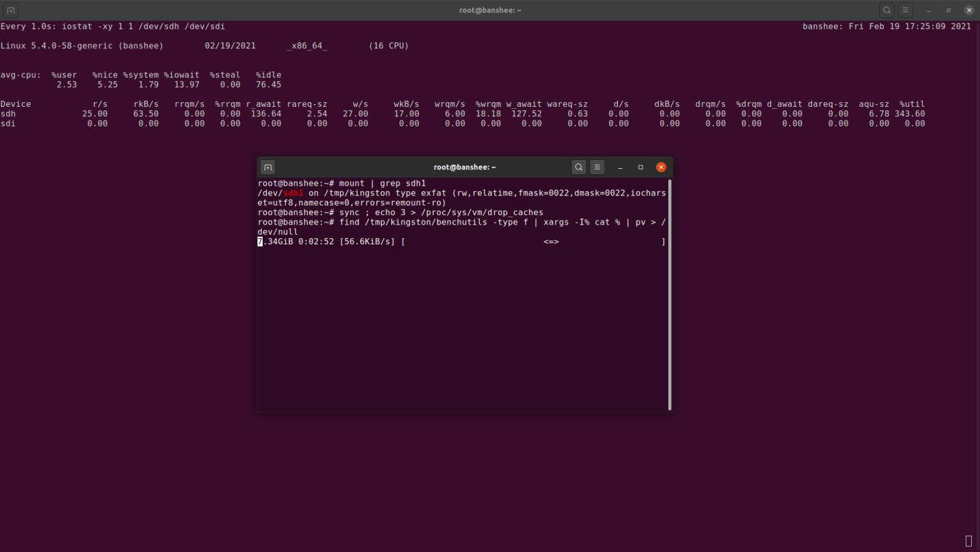
Task: Click the highlighted cursor on 7.34GiB
Action: coord(260,242)
